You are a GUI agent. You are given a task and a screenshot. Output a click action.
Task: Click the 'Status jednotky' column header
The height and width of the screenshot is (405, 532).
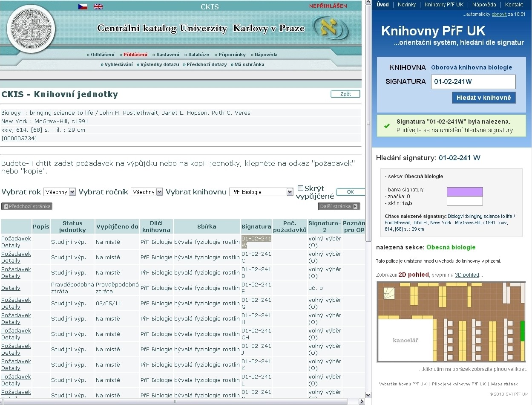click(72, 226)
